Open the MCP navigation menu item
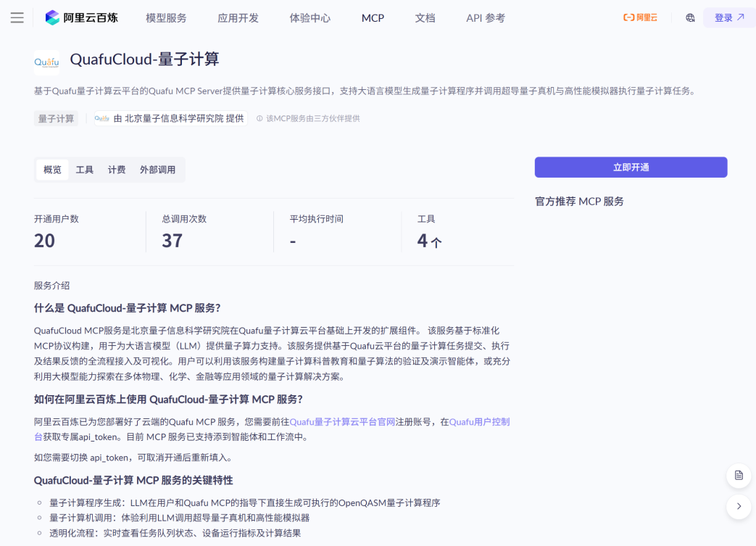 [x=373, y=17]
